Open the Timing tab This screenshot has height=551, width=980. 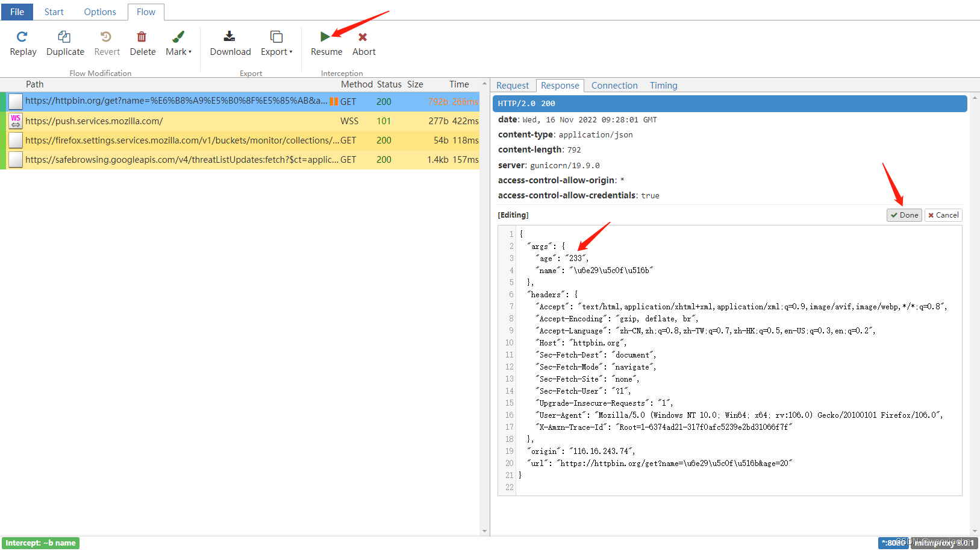click(x=664, y=86)
